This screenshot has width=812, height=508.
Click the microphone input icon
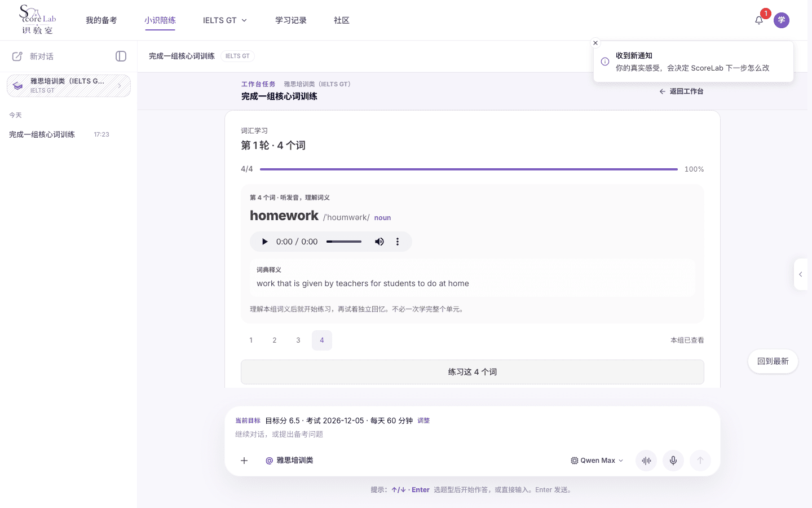tap(673, 461)
